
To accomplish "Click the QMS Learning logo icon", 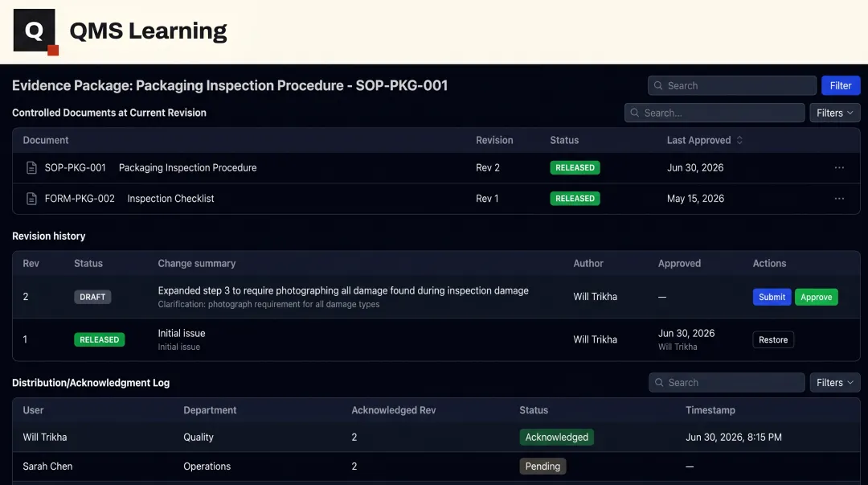I will (x=36, y=31).
